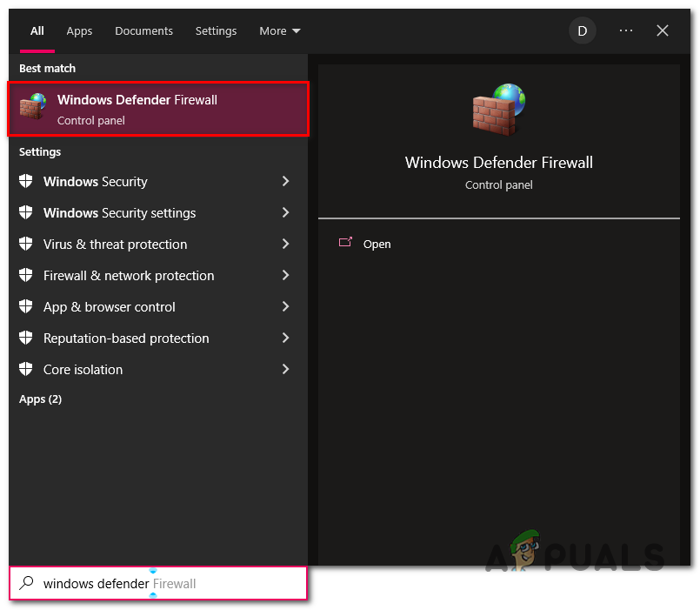The image size is (700, 610).
Task: Click shield icon beside Windows Security settings
Action: coord(26,212)
